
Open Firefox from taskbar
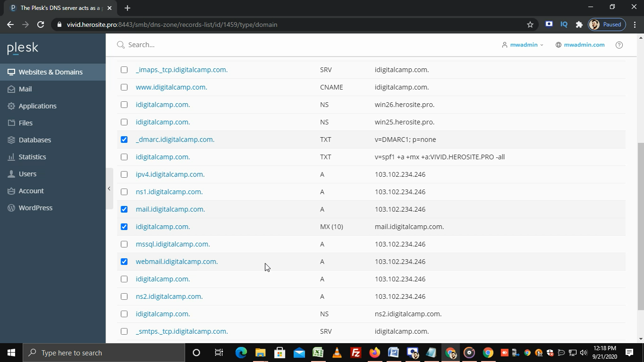coord(375,353)
